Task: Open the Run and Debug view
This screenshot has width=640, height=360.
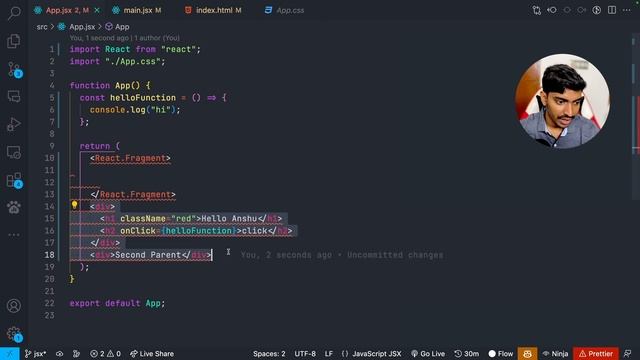Action: [14, 124]
